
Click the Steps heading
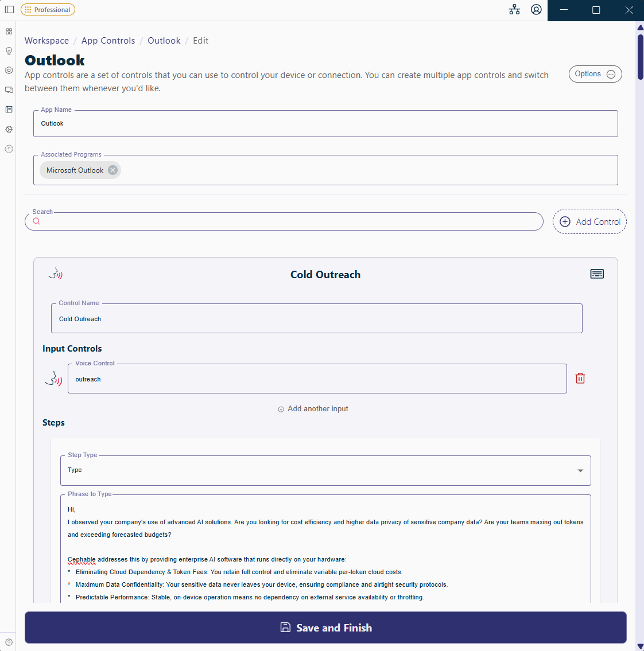(53, 423)
